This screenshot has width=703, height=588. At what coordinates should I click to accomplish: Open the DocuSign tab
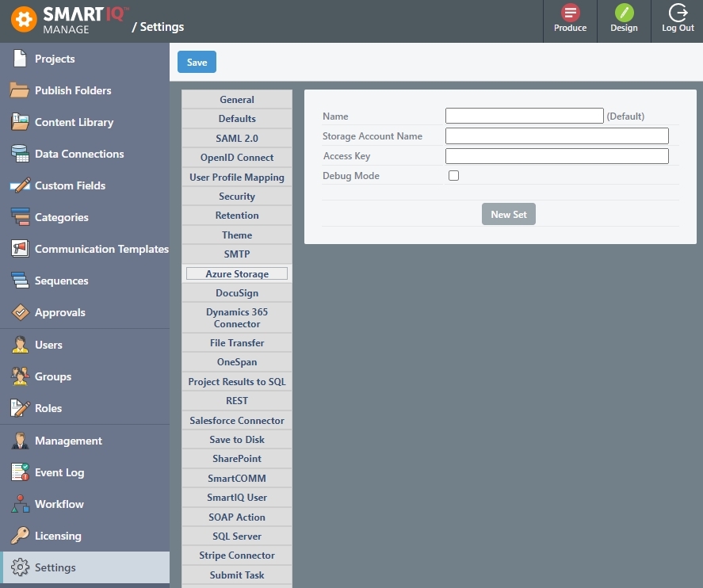(237, 292)
